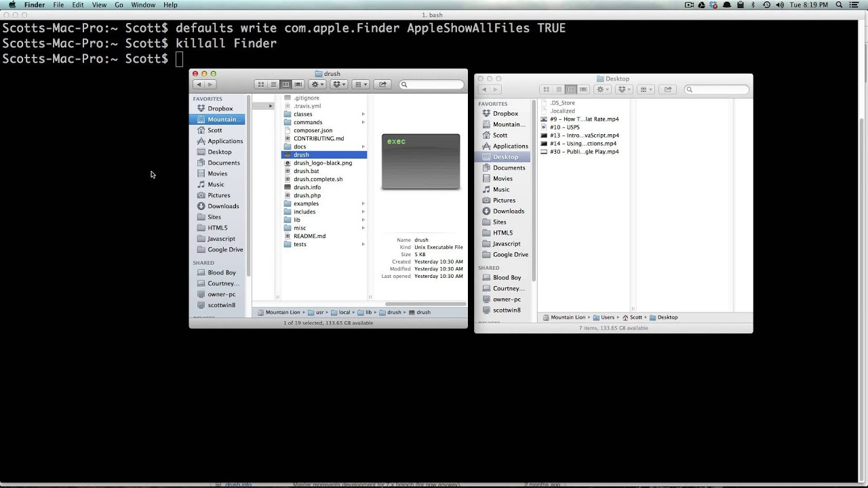
Task: Click the volume icon in menu bar
Action: [780, 5]
